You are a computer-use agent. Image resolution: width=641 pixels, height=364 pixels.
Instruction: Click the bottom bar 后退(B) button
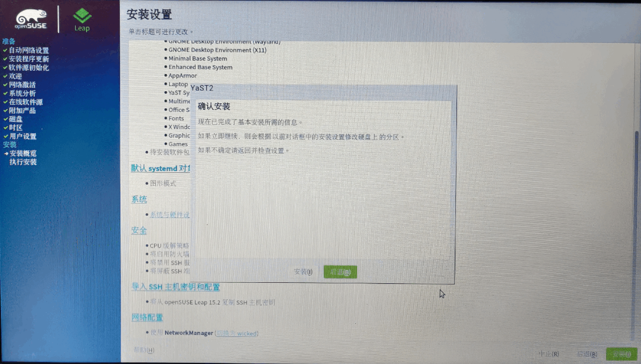(x=587, y=354)
